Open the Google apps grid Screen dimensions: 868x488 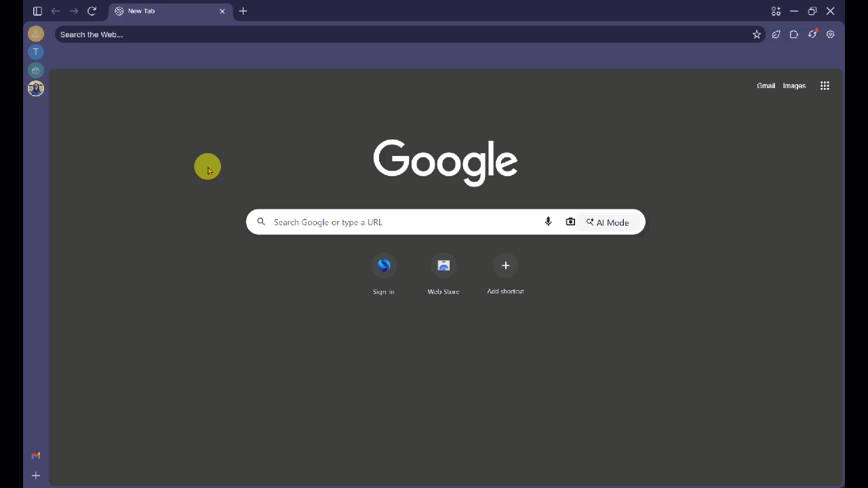tap(825, 86)
